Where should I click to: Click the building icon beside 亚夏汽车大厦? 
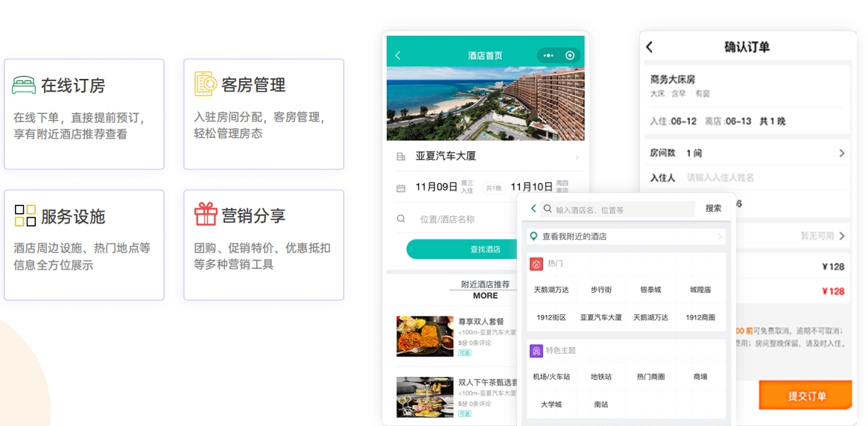402,157
